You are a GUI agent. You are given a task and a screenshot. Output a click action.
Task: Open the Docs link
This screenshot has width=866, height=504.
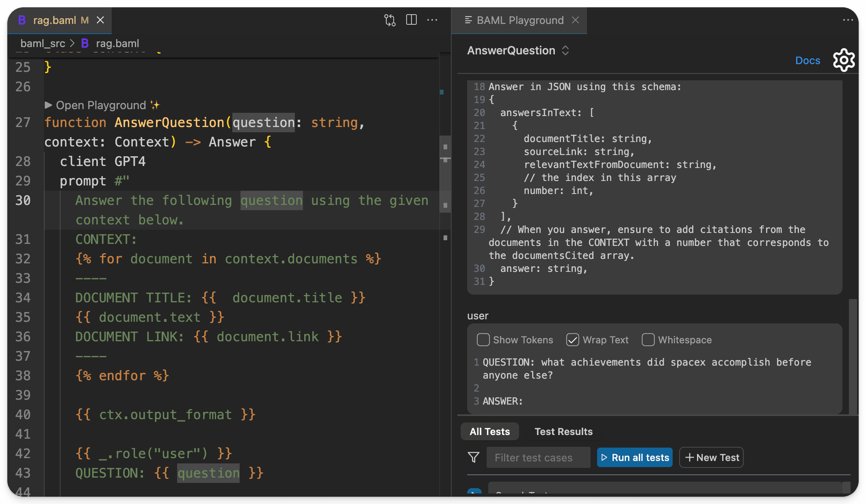[808, 60]
